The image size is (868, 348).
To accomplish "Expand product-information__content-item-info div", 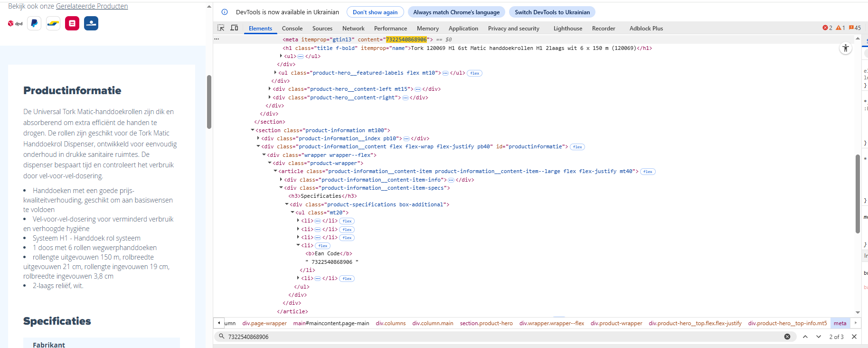I will 281,180.
